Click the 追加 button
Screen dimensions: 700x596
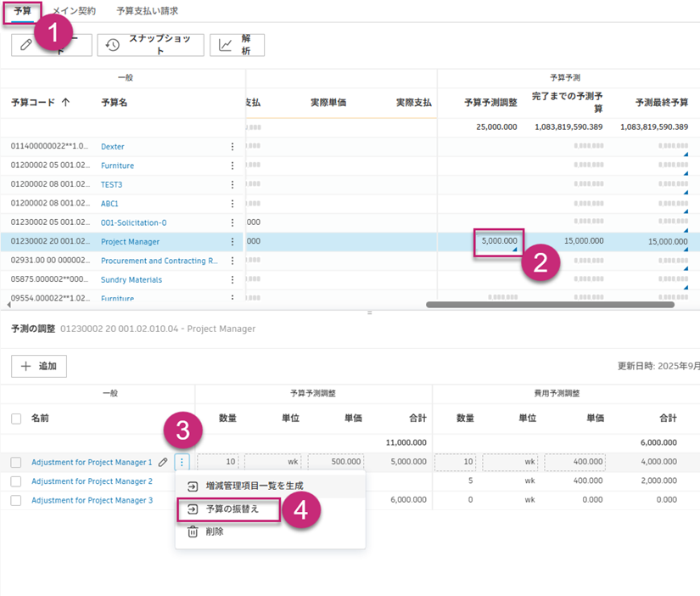click(x=39, y=367)
